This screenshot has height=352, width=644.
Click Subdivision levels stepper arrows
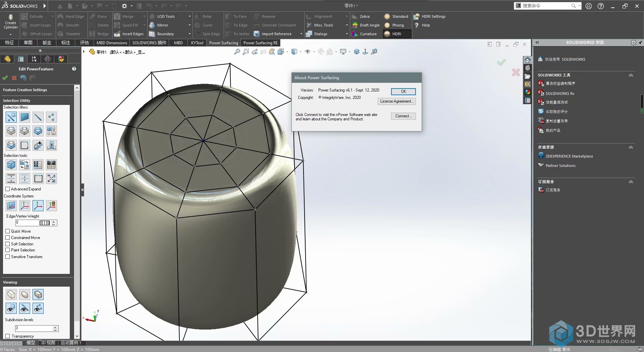click(x=55, y=328)
